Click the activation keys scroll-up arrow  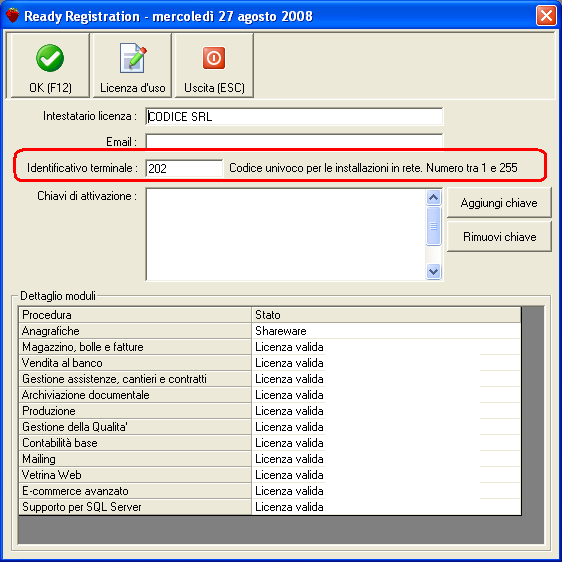coord(433,197)
